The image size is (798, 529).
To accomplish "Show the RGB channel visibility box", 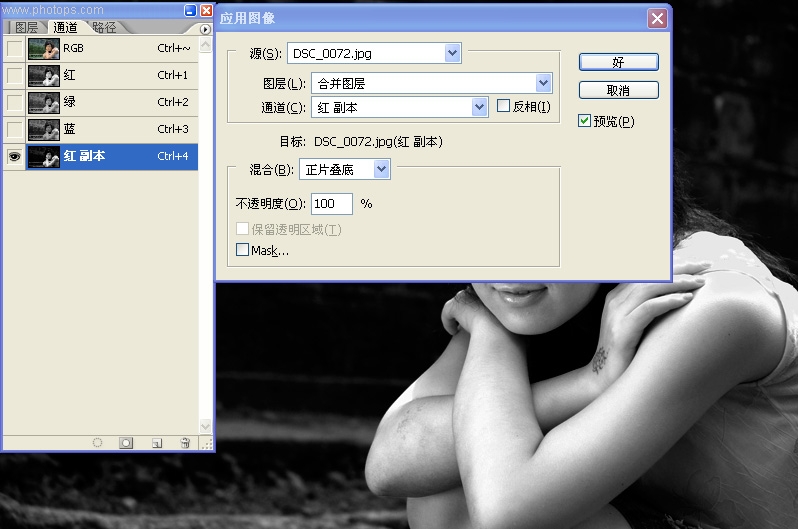I will (x=15, y=48).
